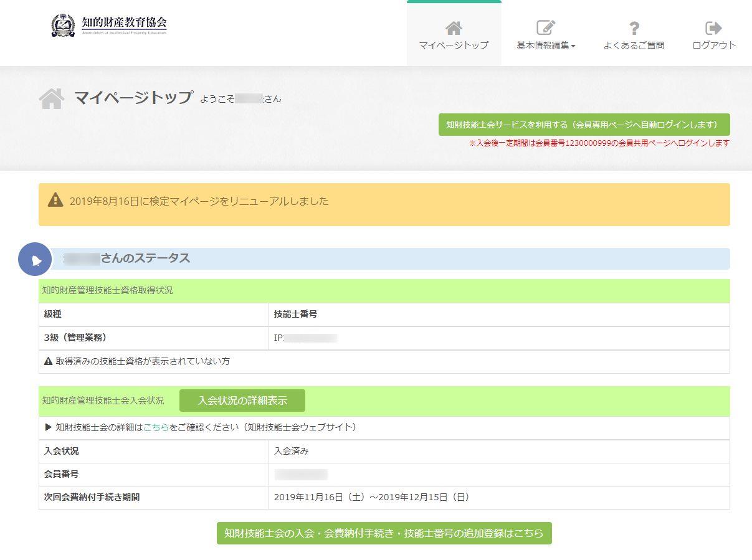Image resolution: width=752 pixels, height=560 pixels.
Task: Click the edit pencil icon for 基本情報編集
Action: point(546,28)
